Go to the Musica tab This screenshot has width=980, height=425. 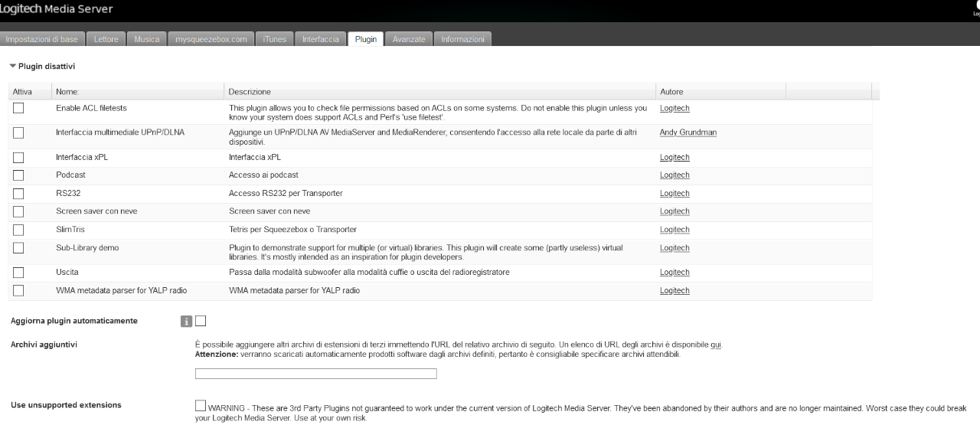[147, 39]
